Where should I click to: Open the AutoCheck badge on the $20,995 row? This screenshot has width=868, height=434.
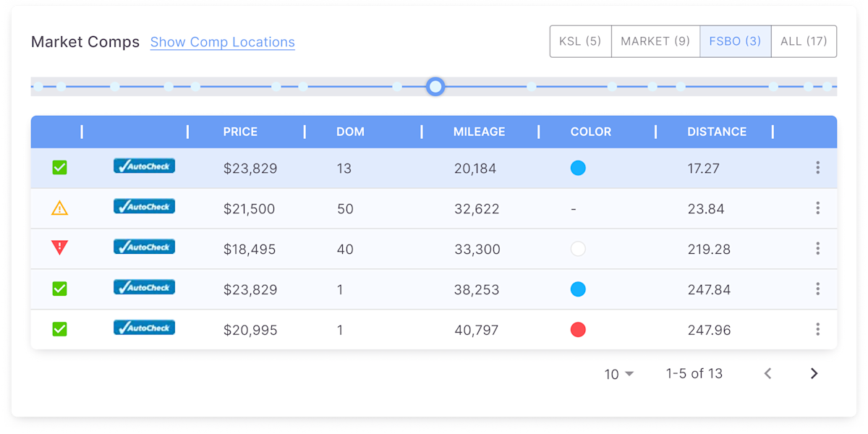(x=144, y=327)
